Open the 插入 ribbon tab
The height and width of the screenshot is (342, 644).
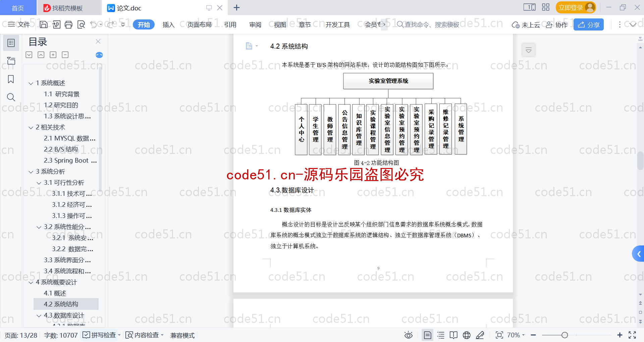pyautogui.click(x=168, y=24)
